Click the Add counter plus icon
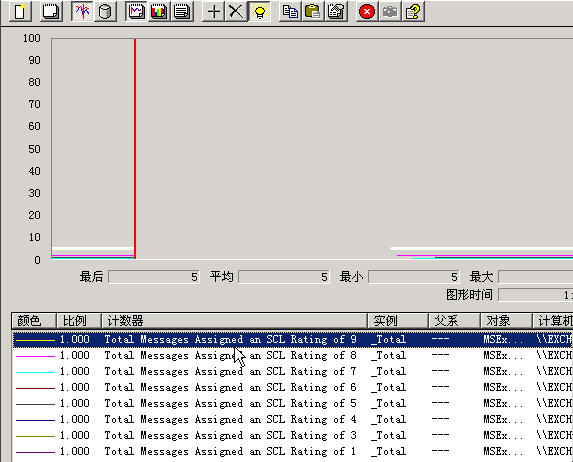Image resolution: width=573 pixels, height=462 pixels. coord(214,11)
